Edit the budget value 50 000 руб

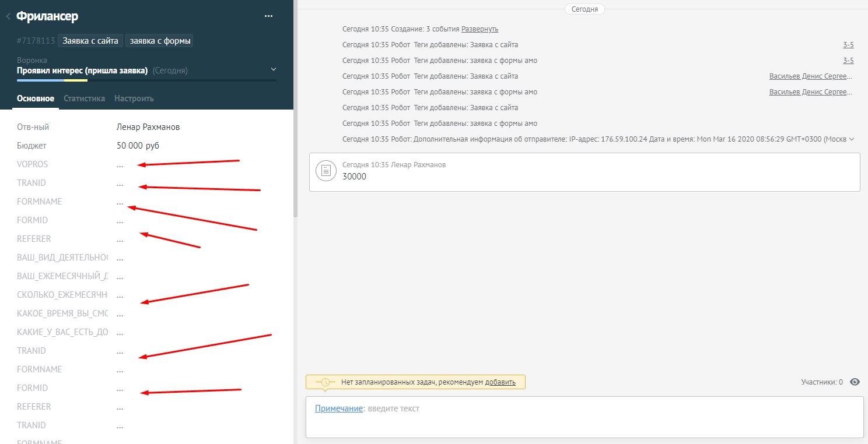pos(138,146)
